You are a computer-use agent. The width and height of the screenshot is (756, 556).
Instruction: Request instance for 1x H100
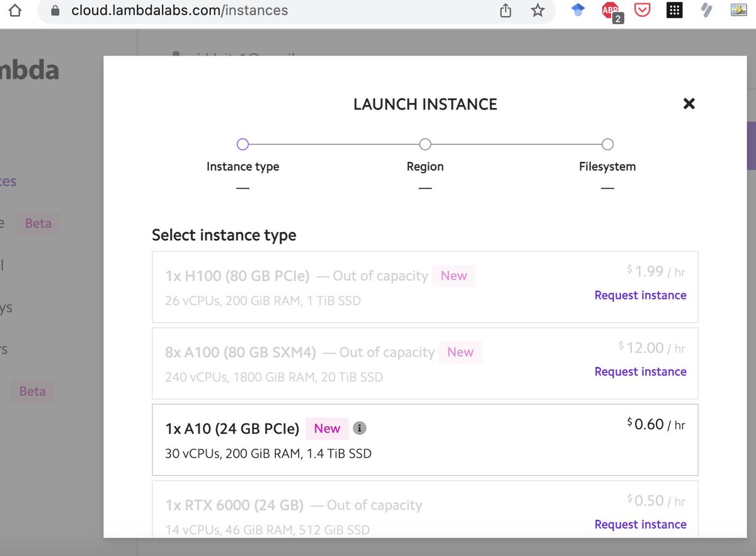[x=640, y=295]
